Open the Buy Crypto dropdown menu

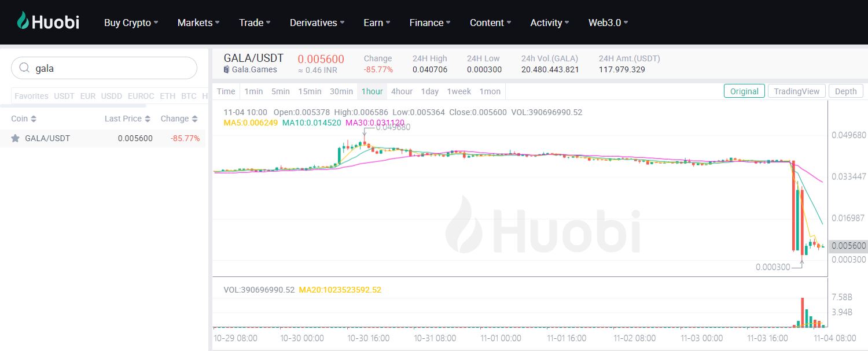point(131,23)
